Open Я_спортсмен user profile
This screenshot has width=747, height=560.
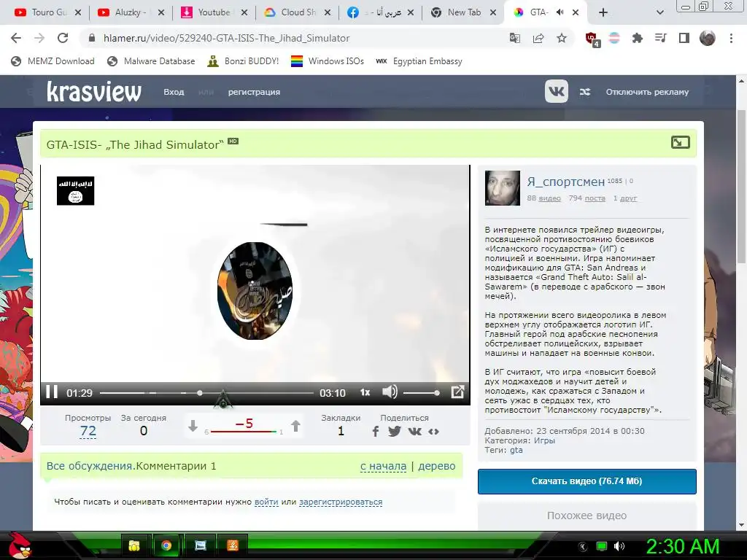(x=565, y=182)
